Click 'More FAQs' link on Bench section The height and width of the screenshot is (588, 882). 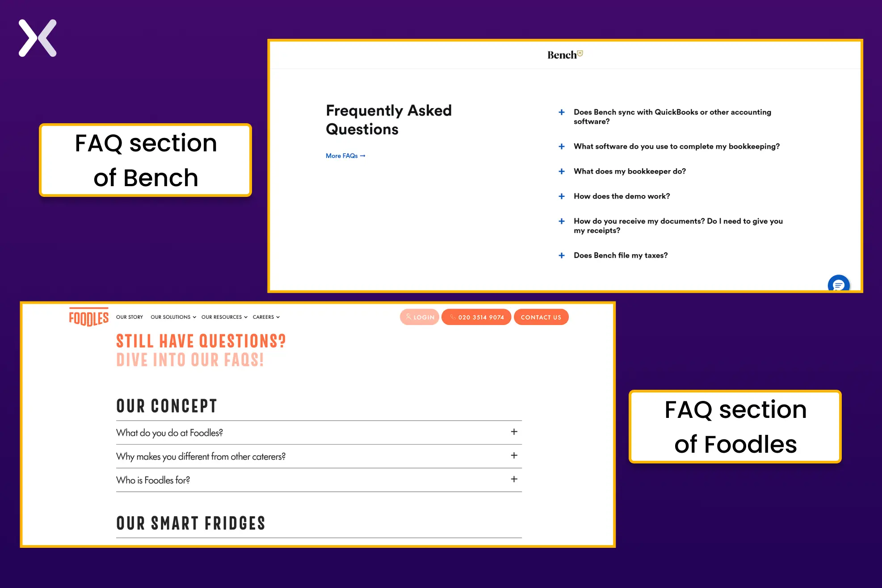[345, 155]
